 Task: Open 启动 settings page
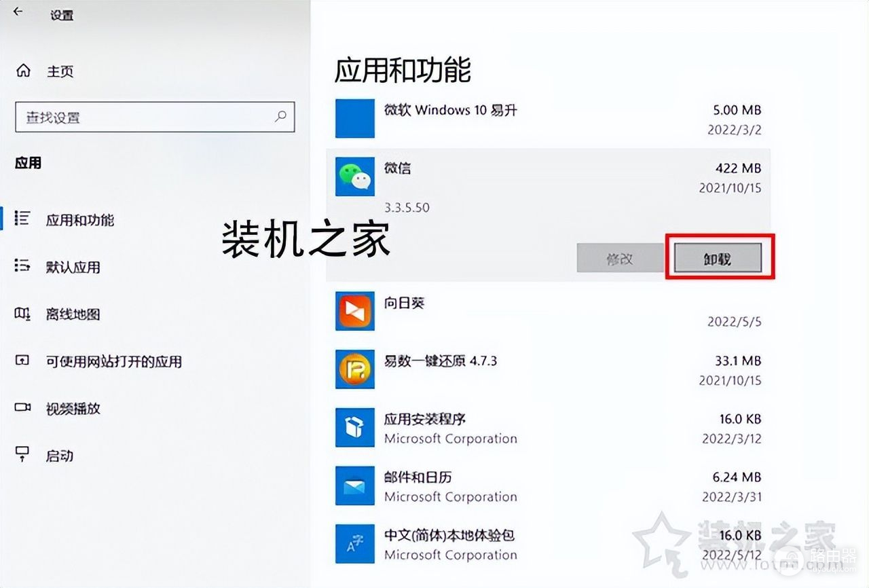[59, 456]
